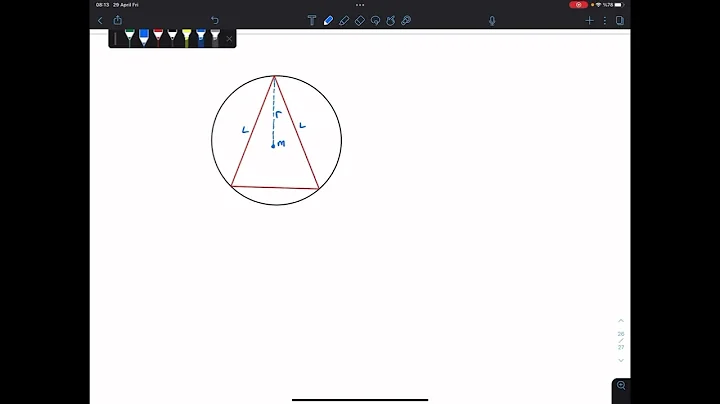The height and width of the screenshot is (404, 720).
Task: Pick the blue highlighter
Action: coord(201,38)
